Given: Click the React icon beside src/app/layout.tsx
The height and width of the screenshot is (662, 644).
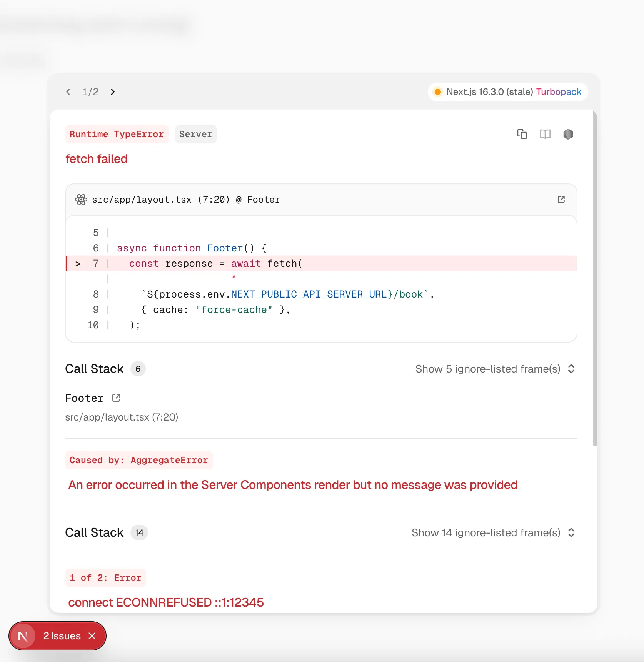Looking at the screenshot, I should [x=81, y=200].
